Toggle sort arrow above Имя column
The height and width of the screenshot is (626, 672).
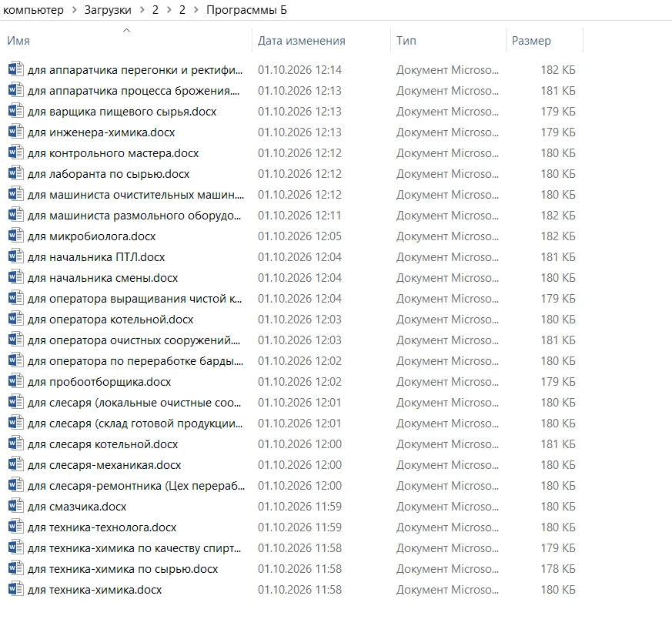pyautogui.click(x=126, y=30)
